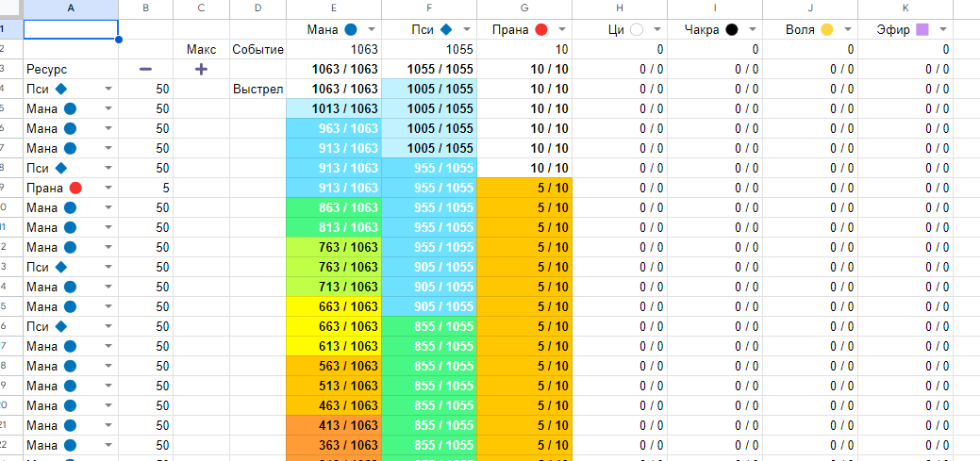Image resolution: width=980 pixels, height=461 pixels.
Task: Click the purple square in the Эфир header chip
Action: pyautogui.click(x=922, y=30)
